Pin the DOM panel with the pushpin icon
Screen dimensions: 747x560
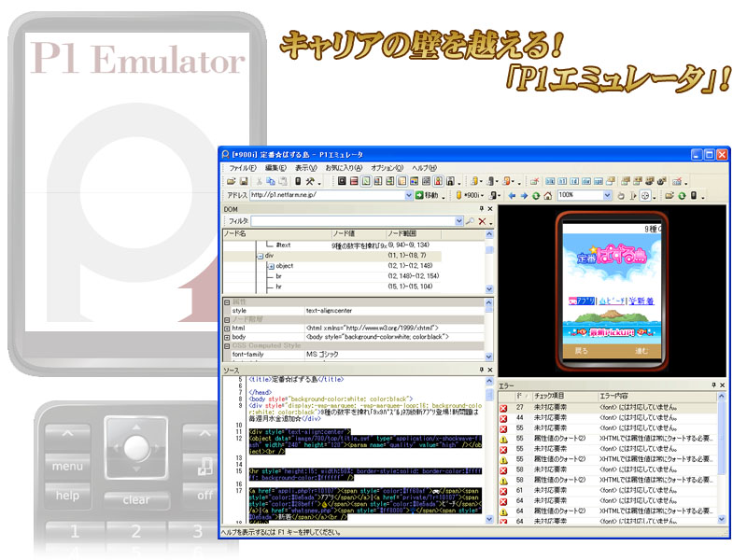point(482,209)
